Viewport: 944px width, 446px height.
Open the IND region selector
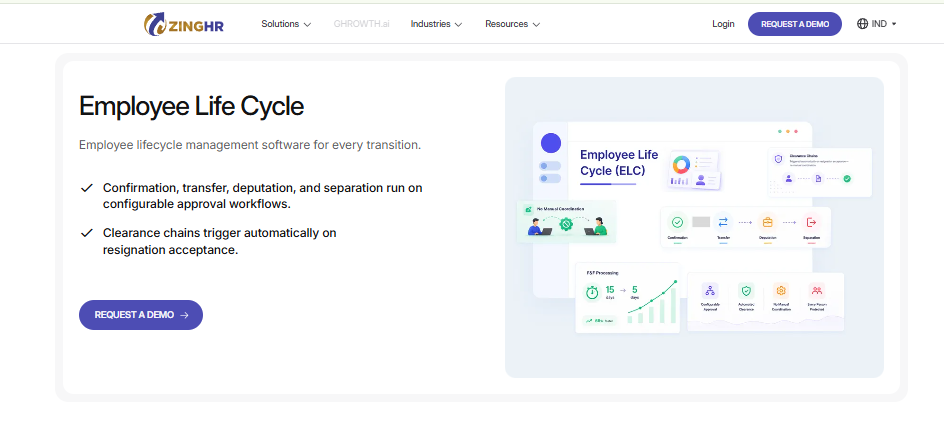coord(877,24)
